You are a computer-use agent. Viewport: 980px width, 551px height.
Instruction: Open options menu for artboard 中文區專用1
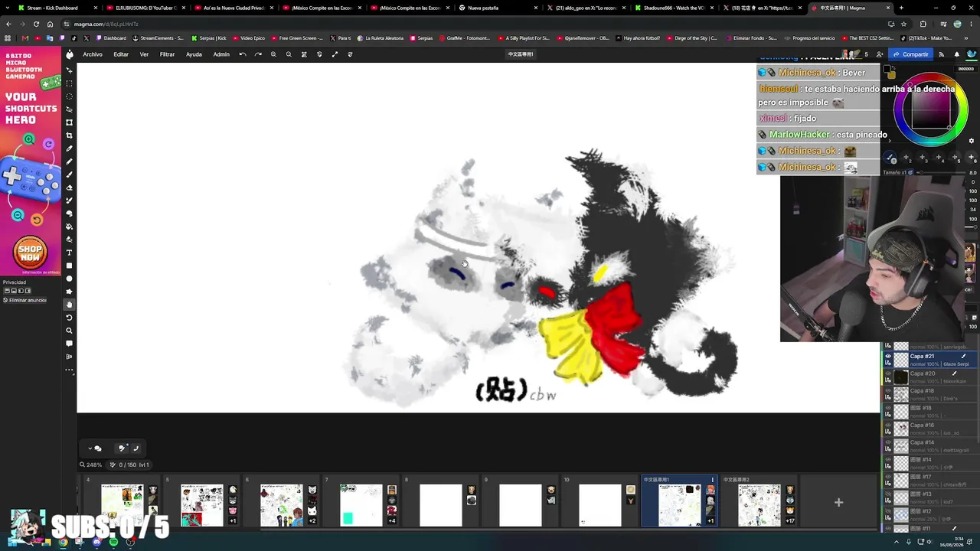point(712,480)
